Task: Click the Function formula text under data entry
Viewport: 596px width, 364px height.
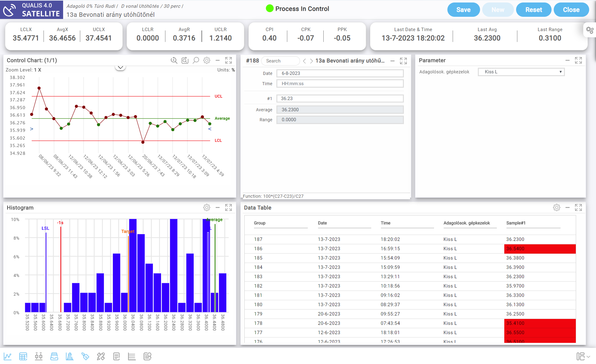Action: (273, 196)
